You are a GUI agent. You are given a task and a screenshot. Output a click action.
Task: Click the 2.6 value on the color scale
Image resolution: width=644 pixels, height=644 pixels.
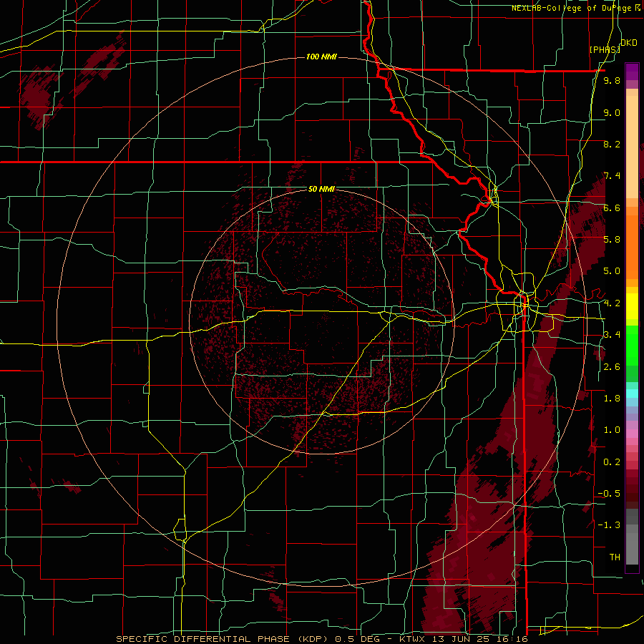tap(612, 367)
